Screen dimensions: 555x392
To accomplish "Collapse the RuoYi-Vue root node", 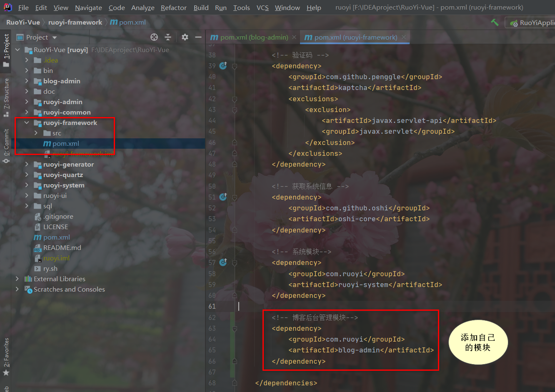I will 17,50.
